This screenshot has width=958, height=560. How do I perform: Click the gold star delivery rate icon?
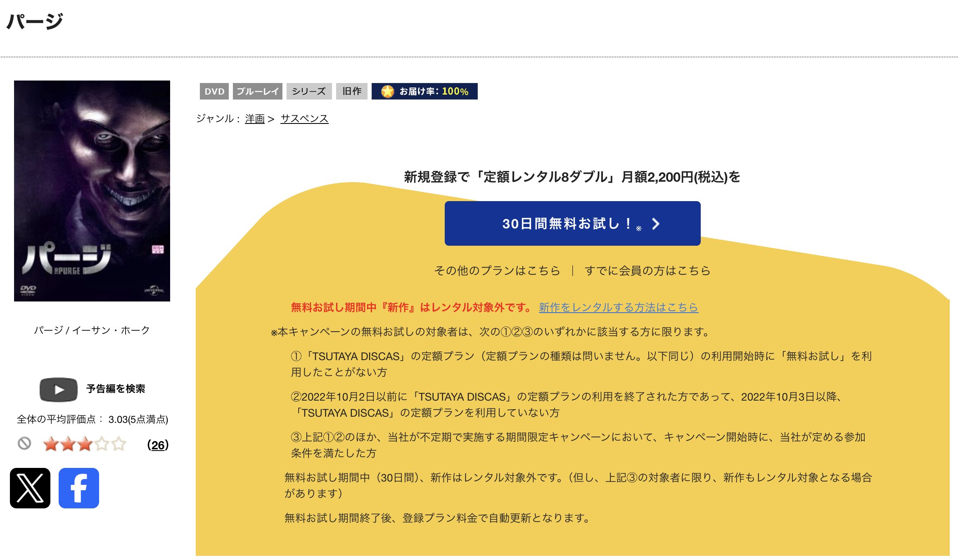point(387,91)
